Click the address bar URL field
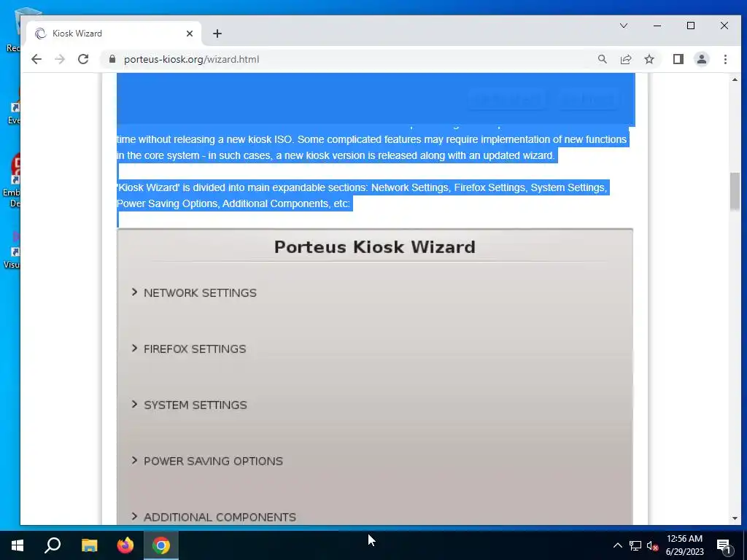747x560 pixels. coord(352,59)
